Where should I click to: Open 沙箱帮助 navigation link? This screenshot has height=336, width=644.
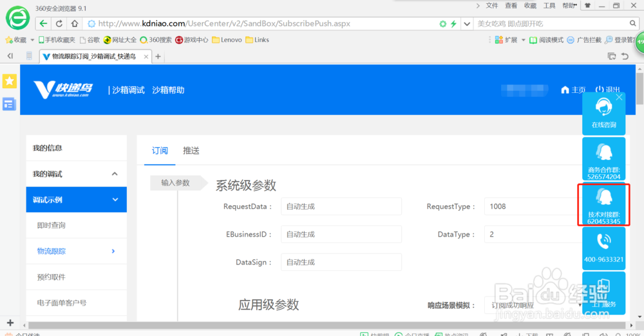click(168, 90)
